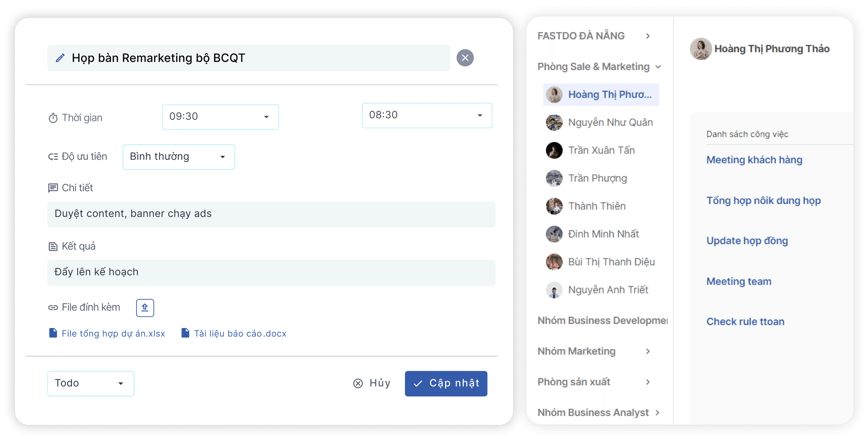Click Trần Xuân Tấn's avatar

(554, 150)
